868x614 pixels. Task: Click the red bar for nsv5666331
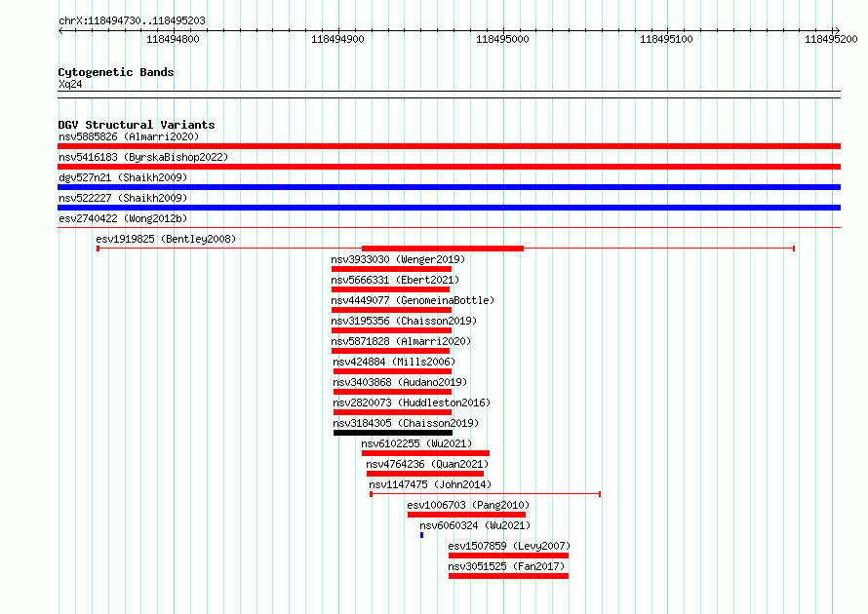coord(390,289)
